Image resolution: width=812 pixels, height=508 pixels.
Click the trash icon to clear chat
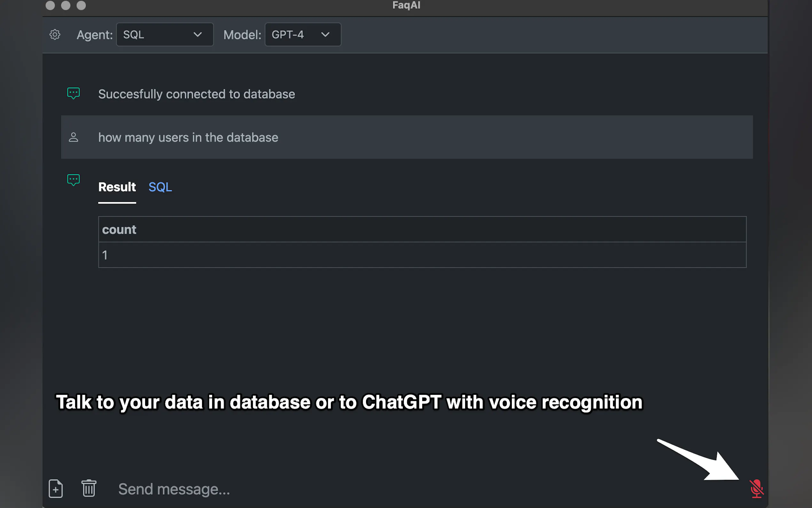point(89,488)
